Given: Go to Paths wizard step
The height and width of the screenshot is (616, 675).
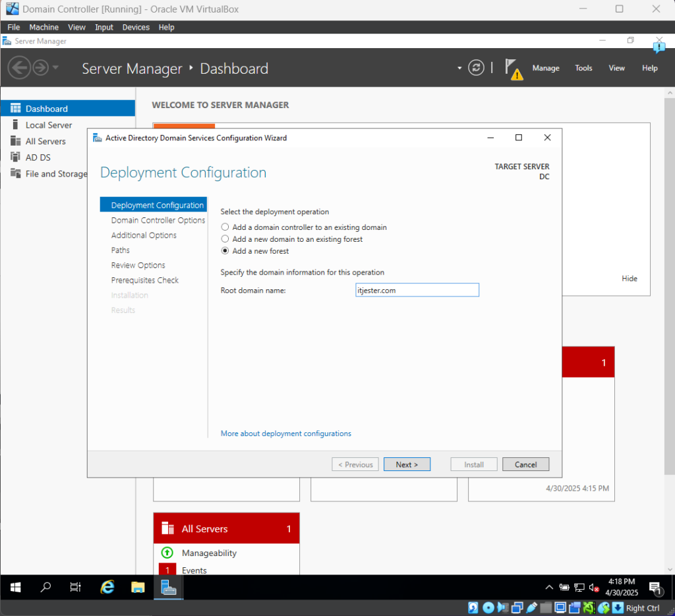Looking at the screenshot, I should [120, 250].
